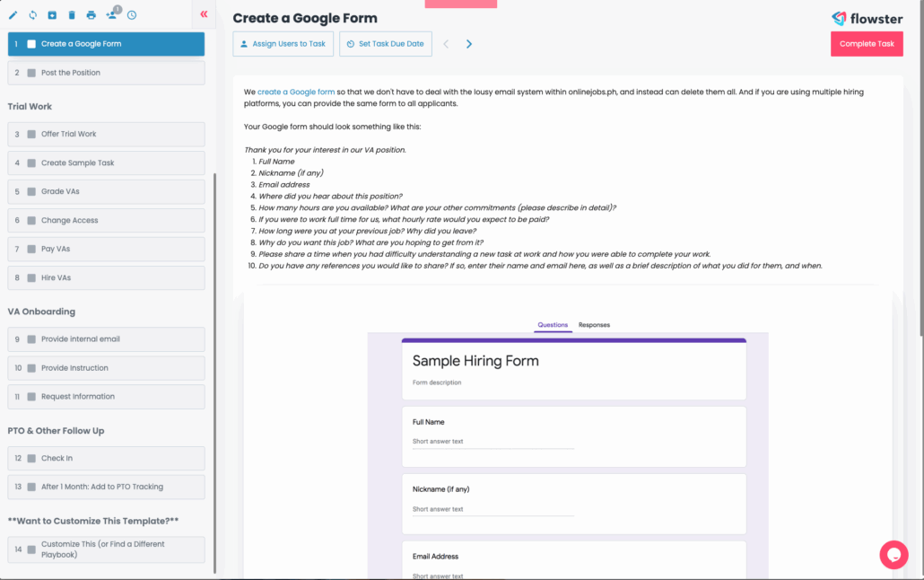Viewport: 924px width, 580px height.
Task: Switch to the Responses tab
Action: pos(594,325)
